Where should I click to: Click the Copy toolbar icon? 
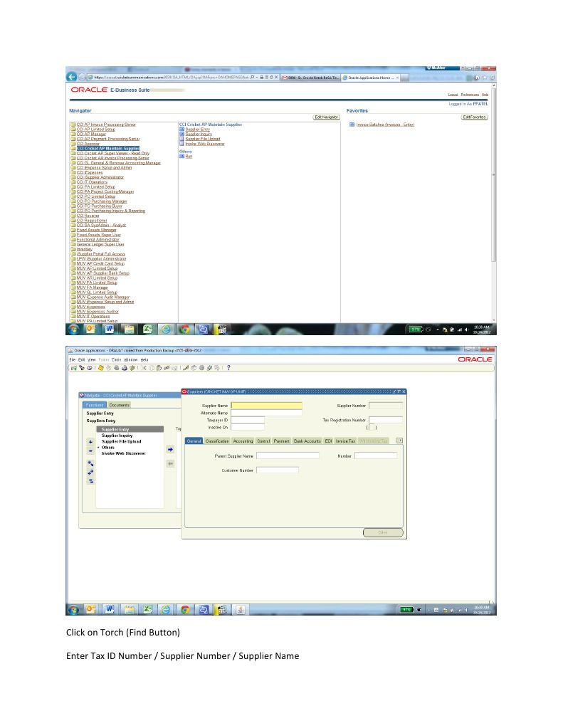click(152, 368)
